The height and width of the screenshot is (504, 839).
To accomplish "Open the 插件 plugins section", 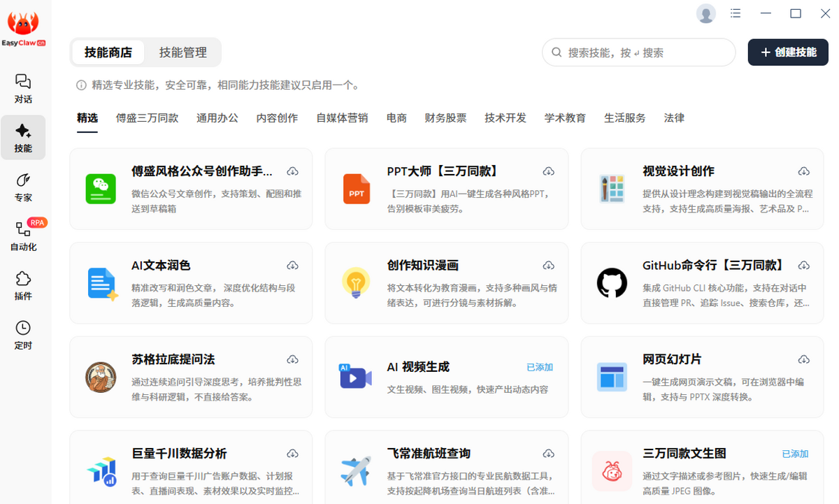I will click(x=23, y=286).
